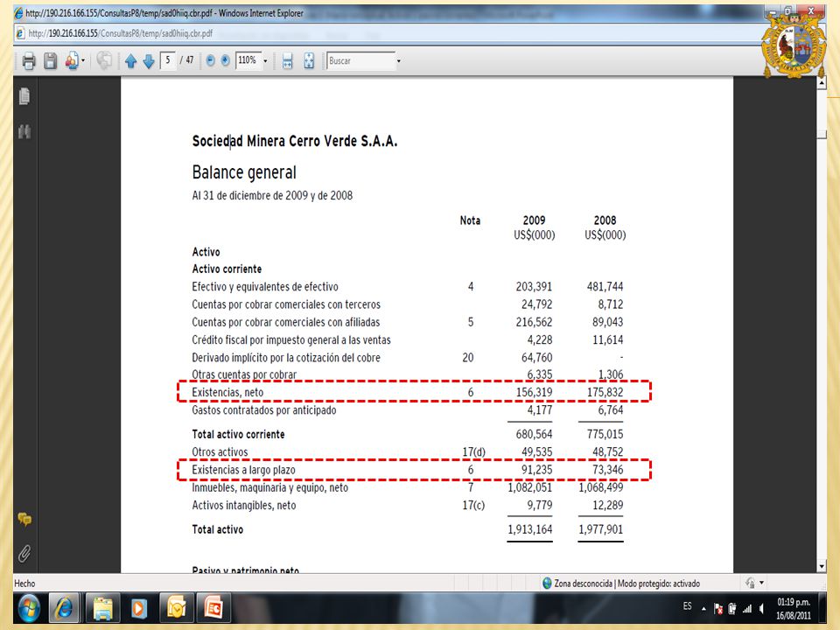Click the 2009 total activo value 1,913,164
840x630 pixels.
coord(530,529)
